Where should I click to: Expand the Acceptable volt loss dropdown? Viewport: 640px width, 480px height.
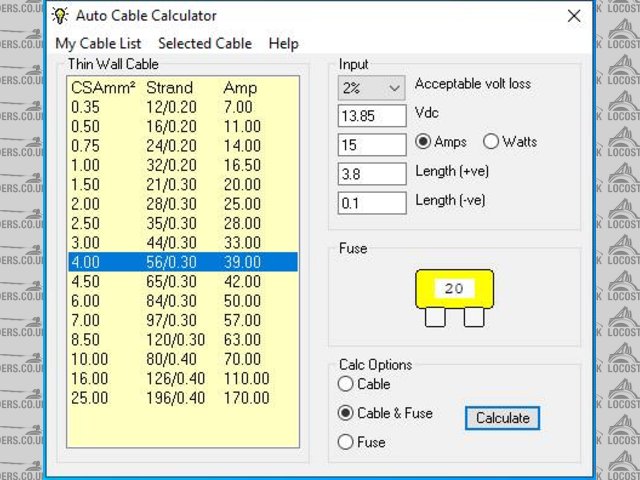pyautogui.click(x=371, y=88)
